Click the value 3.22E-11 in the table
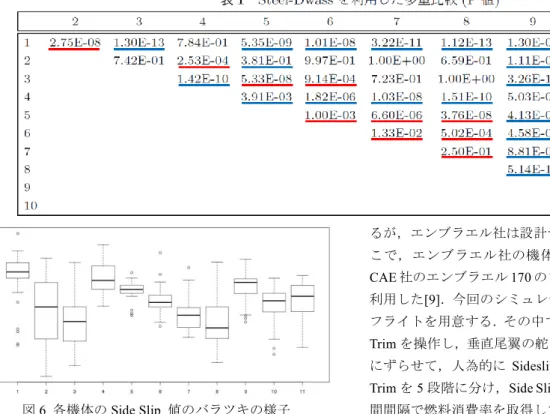This screenshot has height=414, width=550. point(397,42)
